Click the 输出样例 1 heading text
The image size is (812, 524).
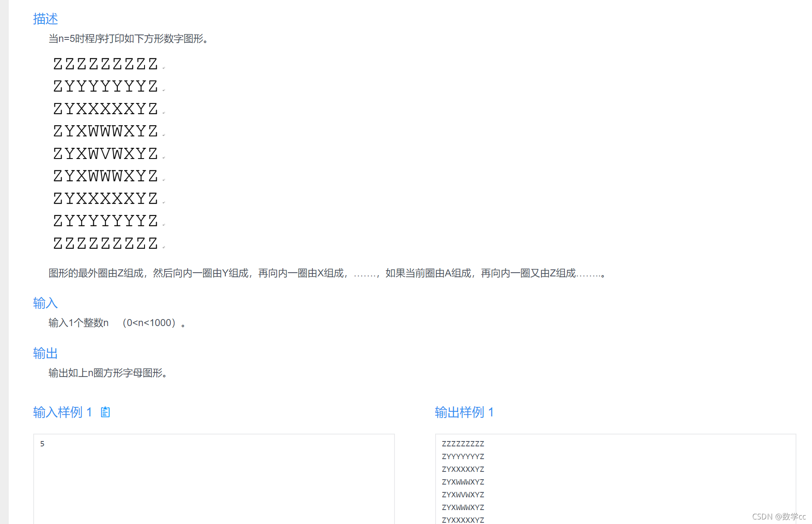click(464, 412)
